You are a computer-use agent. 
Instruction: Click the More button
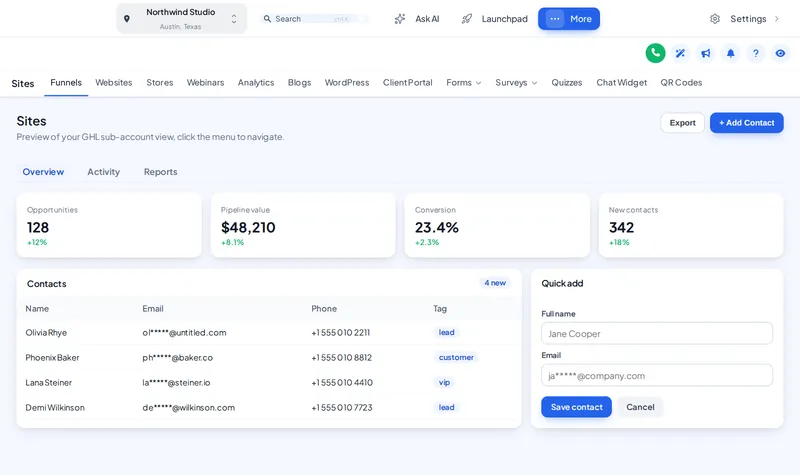[569, 19]
